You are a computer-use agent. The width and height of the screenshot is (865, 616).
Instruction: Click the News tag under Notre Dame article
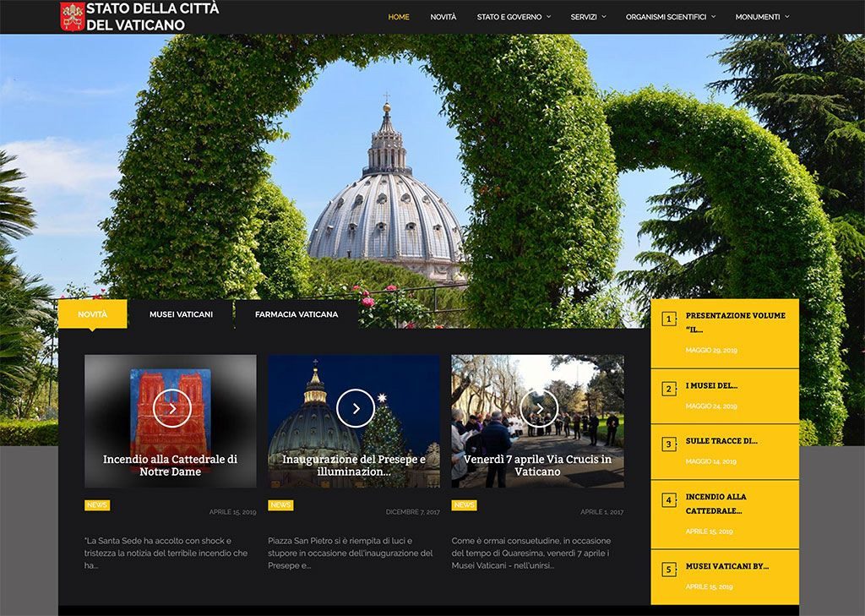tap(97, 505)
